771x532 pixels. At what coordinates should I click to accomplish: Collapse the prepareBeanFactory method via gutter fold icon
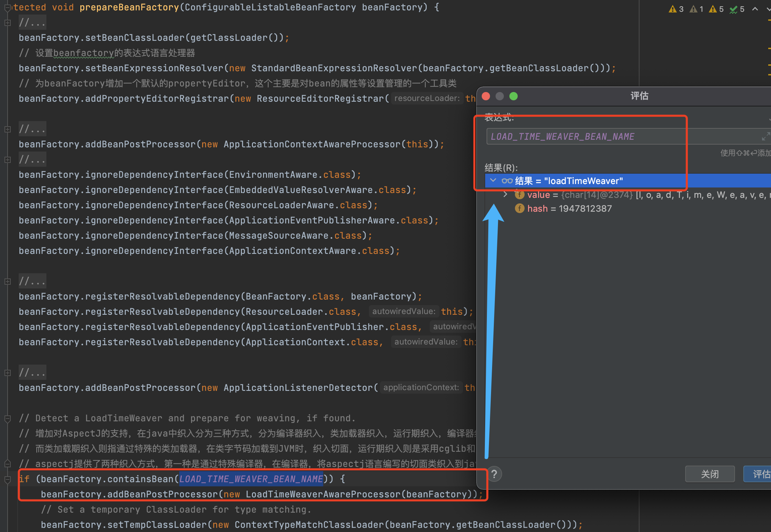tap(8, 8)
